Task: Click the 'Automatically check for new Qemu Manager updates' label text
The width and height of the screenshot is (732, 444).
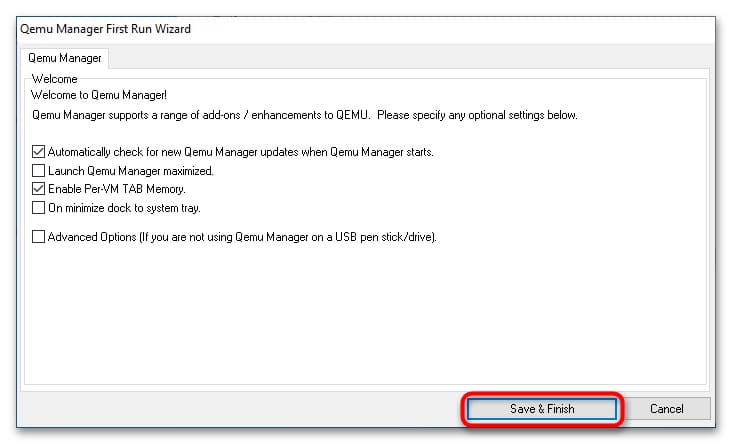Action: click(240, 152)
